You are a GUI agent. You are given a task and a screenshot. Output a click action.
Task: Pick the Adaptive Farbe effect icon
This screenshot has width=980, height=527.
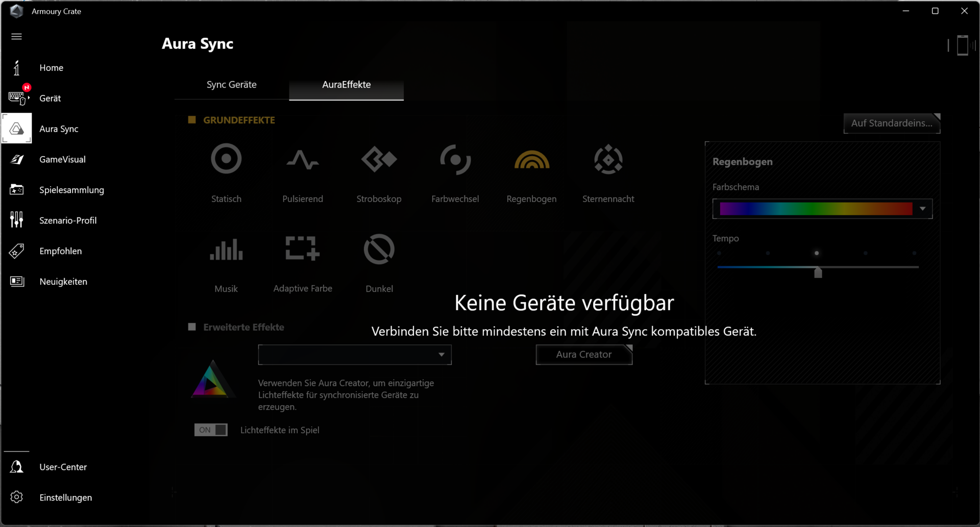point(303,248)
